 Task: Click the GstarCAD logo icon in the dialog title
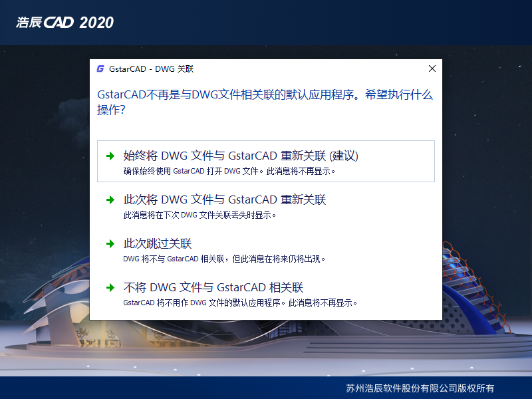tap(100, 69)
